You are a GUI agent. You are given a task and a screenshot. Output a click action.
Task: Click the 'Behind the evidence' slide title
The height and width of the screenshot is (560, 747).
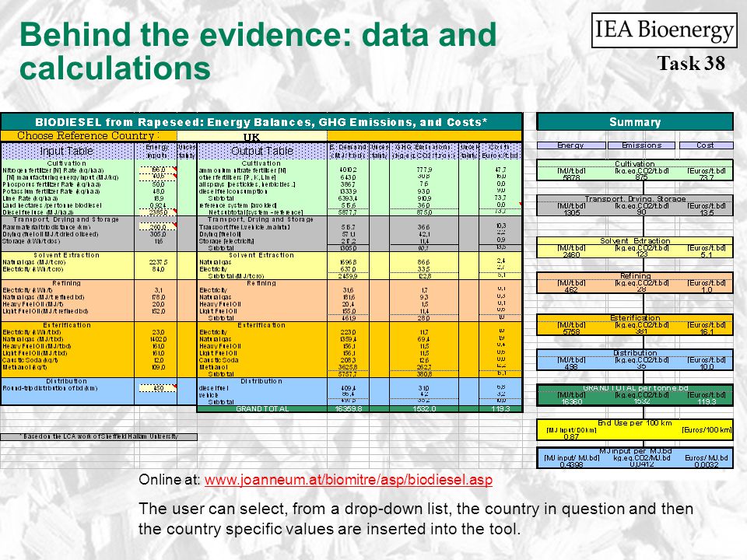pos(258,51)
